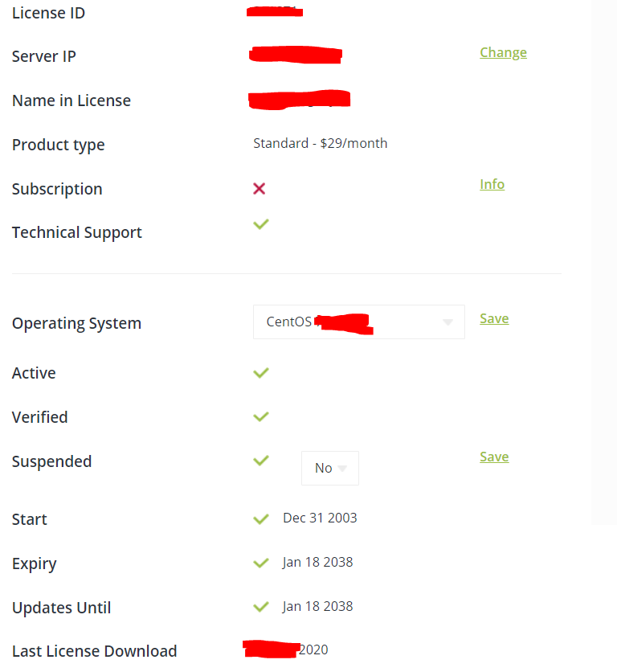Click the red X beside Subscription
Screen dimensions: 617x672
tap(259, 188)
